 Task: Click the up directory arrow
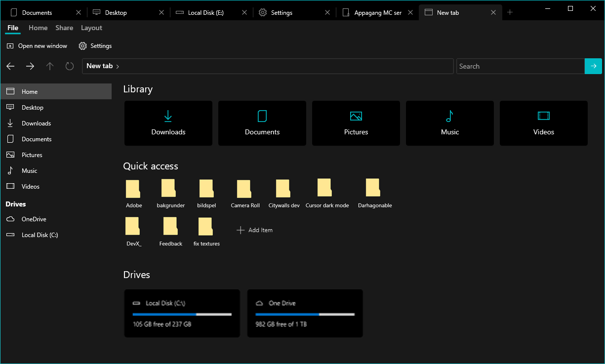[49, 66]
